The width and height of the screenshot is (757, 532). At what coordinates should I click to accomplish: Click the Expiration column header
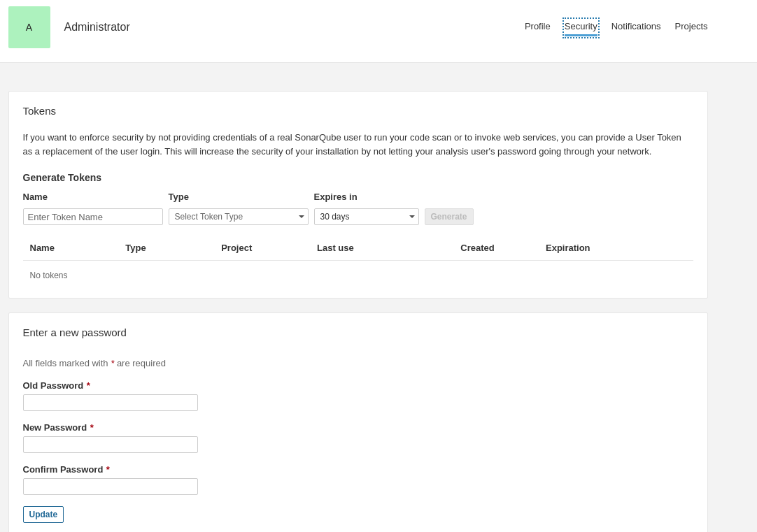pos(567,247)
